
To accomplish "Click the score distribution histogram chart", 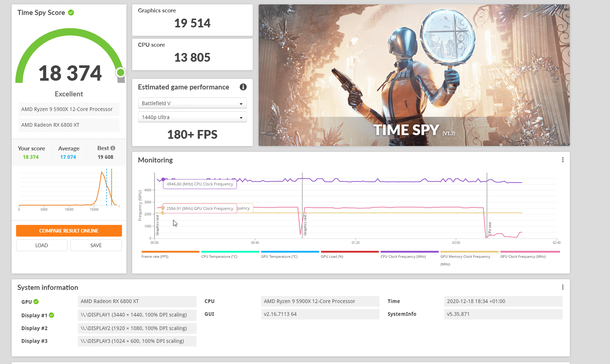I will [69, 190].
